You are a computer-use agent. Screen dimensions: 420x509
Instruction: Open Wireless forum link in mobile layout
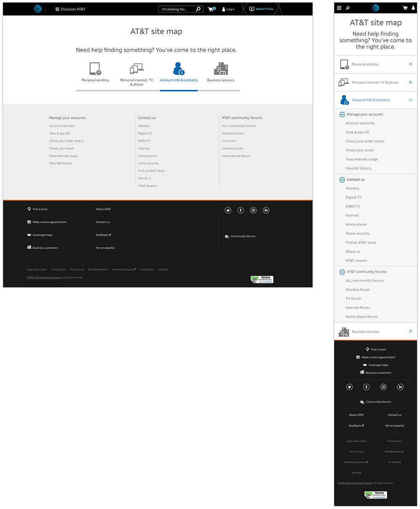pyautogui.click(x=358, y=290)
